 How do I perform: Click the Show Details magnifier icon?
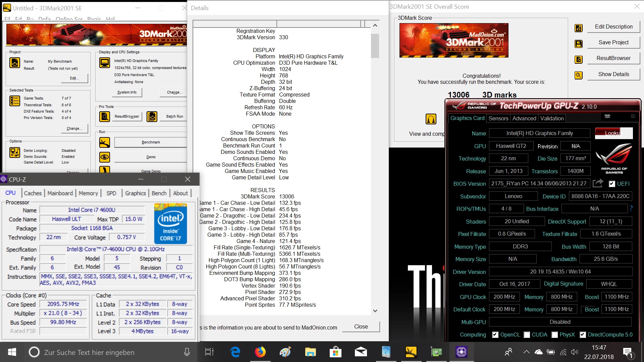click(579, 75)
